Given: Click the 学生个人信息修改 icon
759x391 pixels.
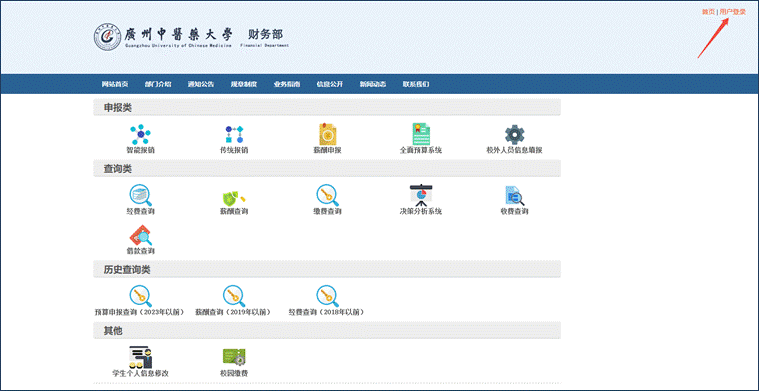Looking at the screenshot, I should point(140,357).
